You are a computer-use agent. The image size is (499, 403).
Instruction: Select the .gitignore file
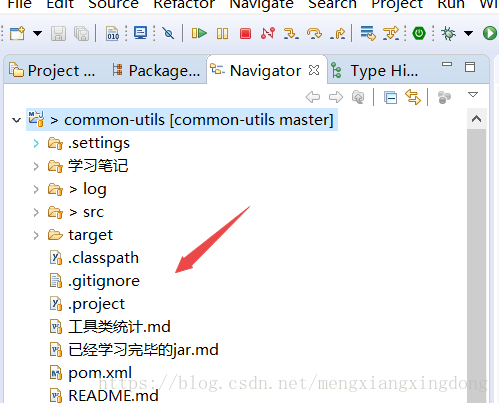(95, 281)
